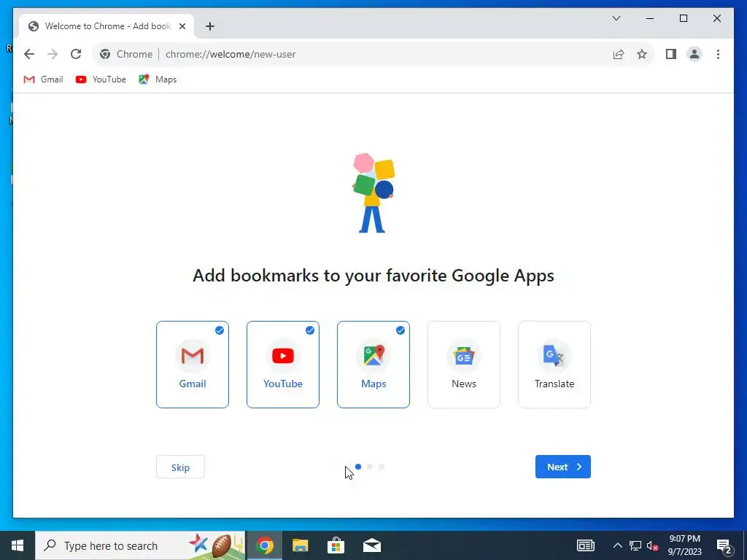The width and height of the screenshot is (747, 560).
Task: Go back using the browser back arrow
Action: [x=29, y=54]
